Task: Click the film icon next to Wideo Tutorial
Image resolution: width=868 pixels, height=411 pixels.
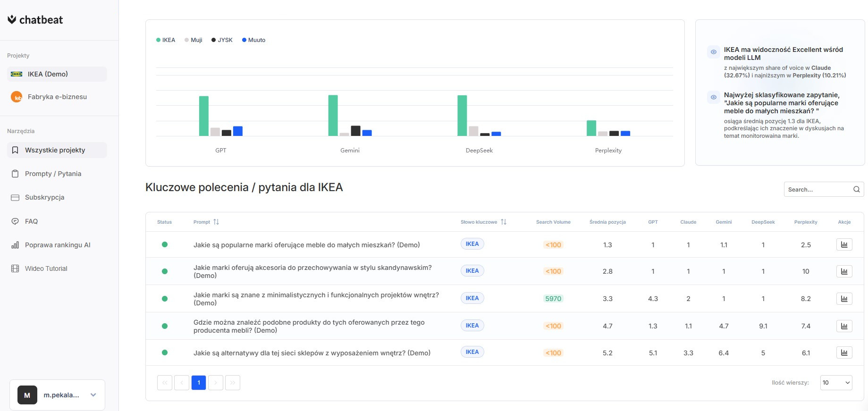Action: pos(15,268)
